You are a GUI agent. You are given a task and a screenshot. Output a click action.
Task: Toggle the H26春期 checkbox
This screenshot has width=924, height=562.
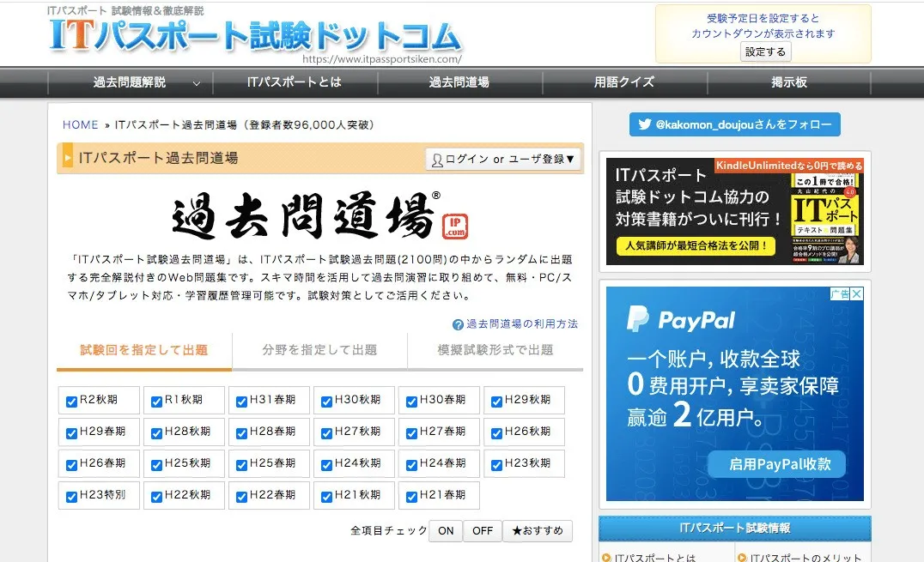tap(71, 465)
